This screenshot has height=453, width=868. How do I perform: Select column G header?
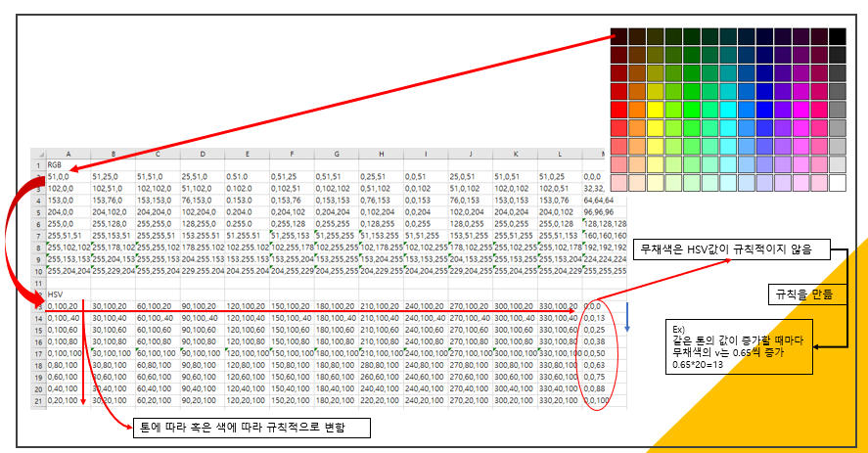337,154
